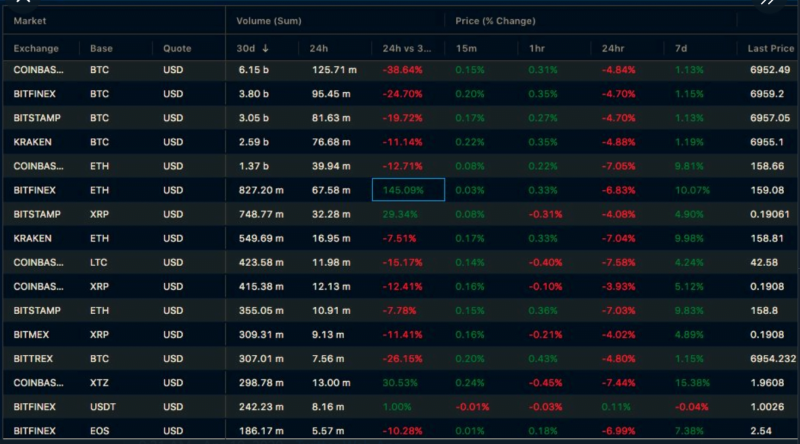Click the Quote column header

(x=176, y=48)
